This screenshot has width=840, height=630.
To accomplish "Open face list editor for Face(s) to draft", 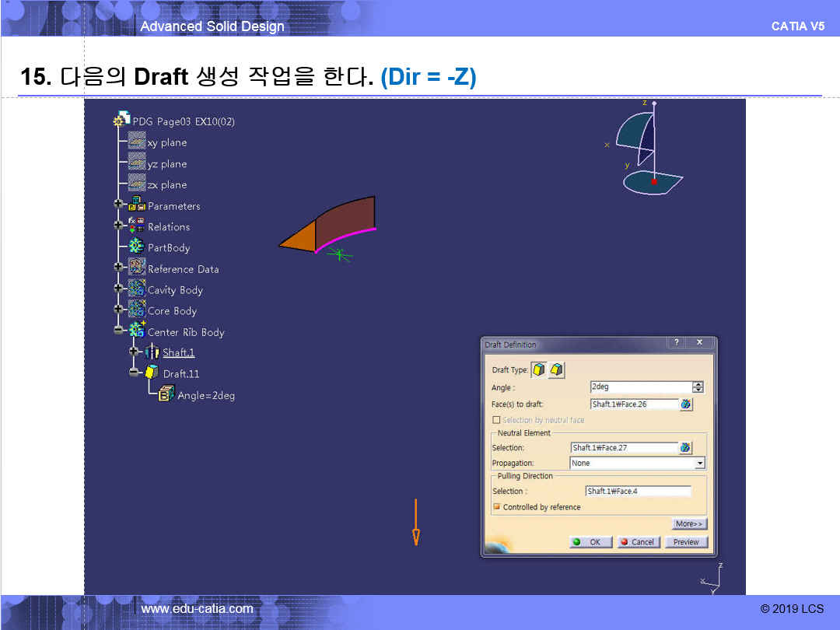I will click(685, 404).
